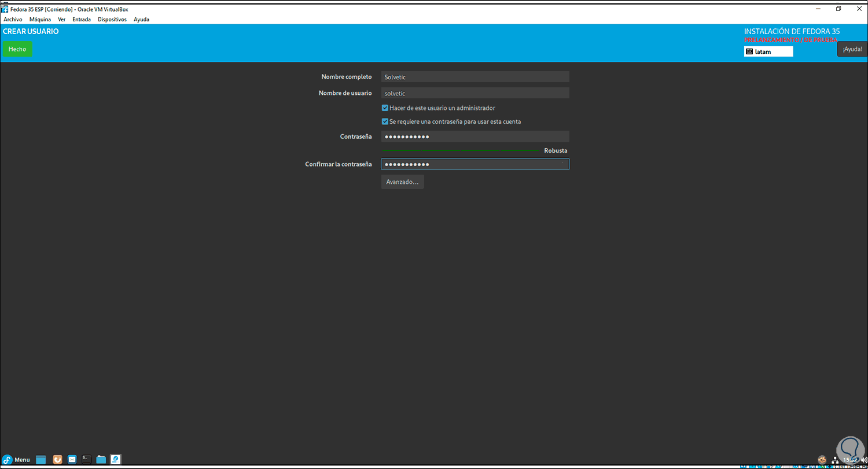
Task: Click the 'INSTALACIÓN DE FEDORA 35' title
Action: 792,31
